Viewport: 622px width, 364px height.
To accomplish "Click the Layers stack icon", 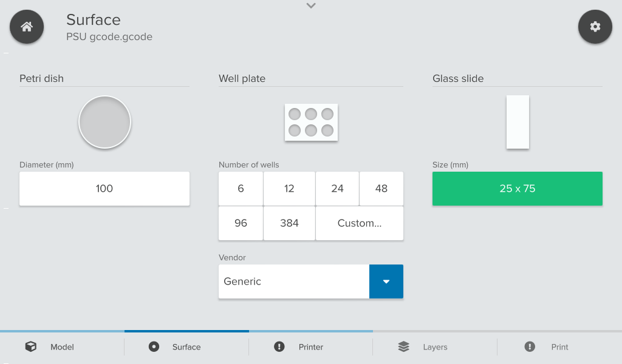I will point(404,347).
